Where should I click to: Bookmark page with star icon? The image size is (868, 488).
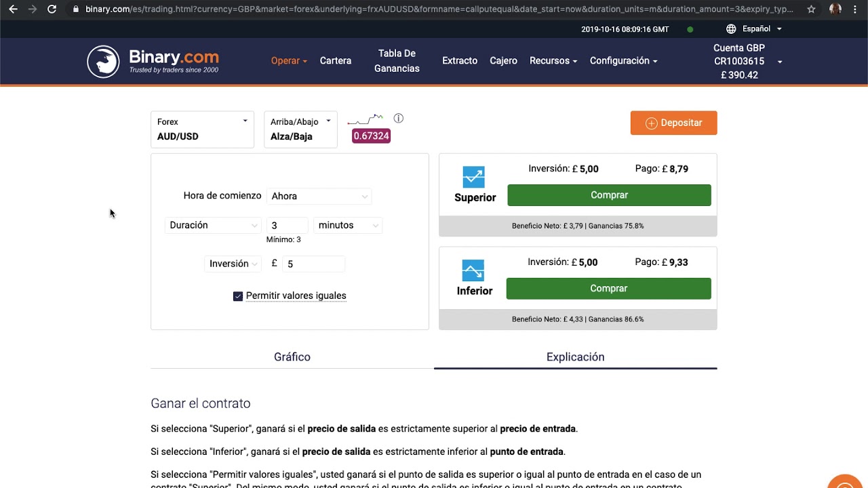click(x=811, y=9)
